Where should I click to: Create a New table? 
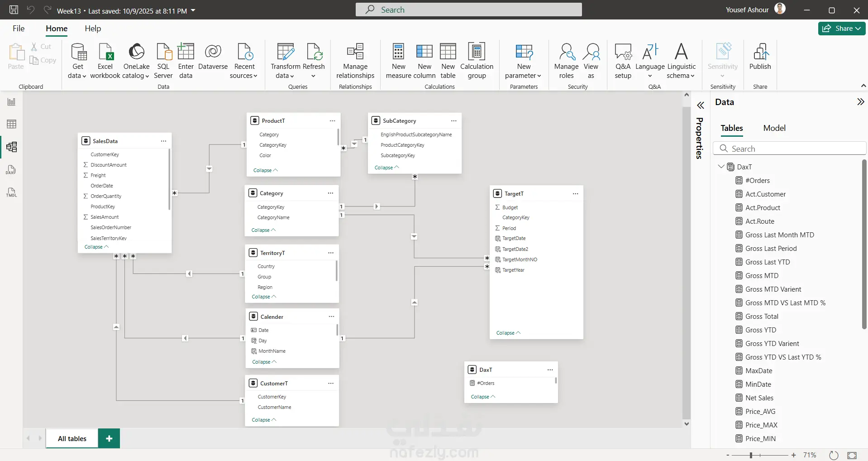click(448, 61)
